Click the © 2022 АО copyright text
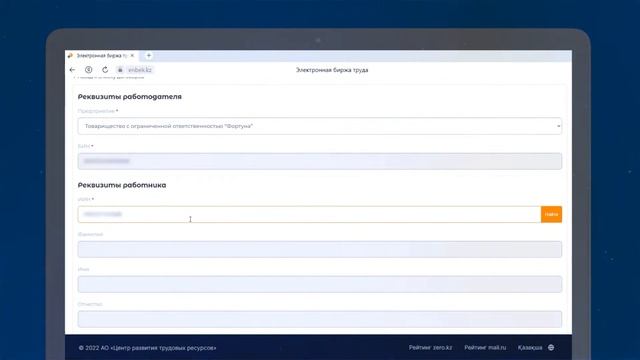The height and width of the screenshot is (360, 640). click(x=147, y=348)
